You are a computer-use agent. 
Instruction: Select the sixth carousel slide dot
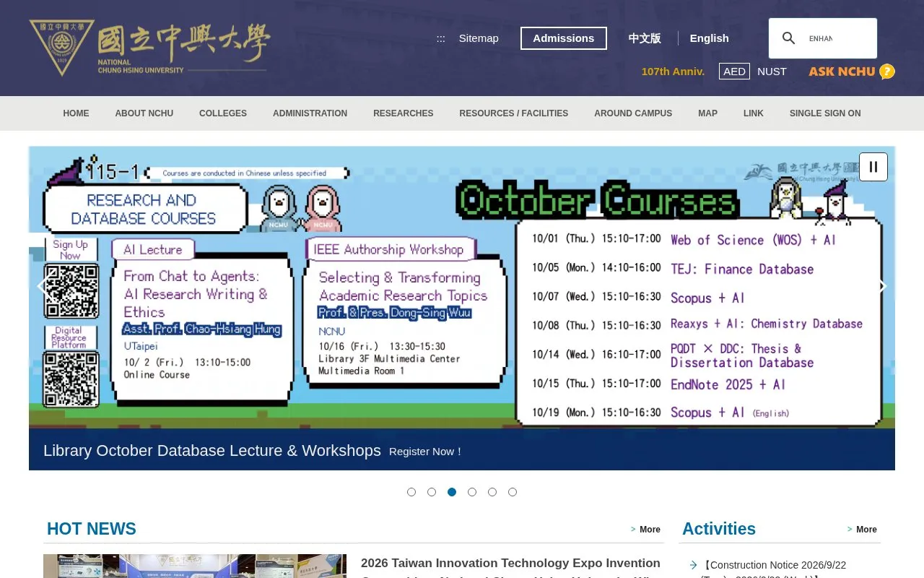click(513, 492)
